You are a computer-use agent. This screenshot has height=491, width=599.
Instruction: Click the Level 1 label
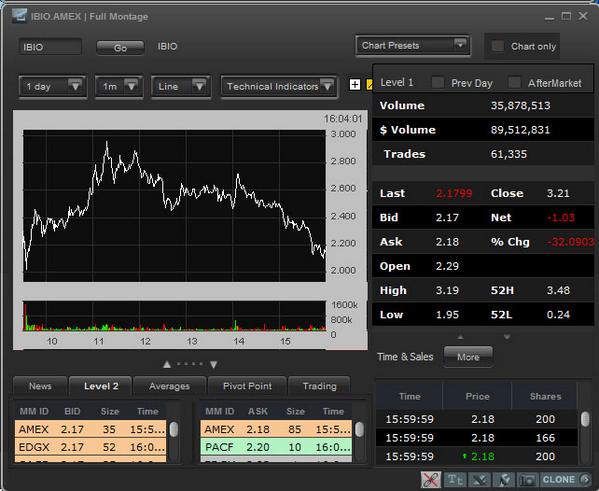397,83
